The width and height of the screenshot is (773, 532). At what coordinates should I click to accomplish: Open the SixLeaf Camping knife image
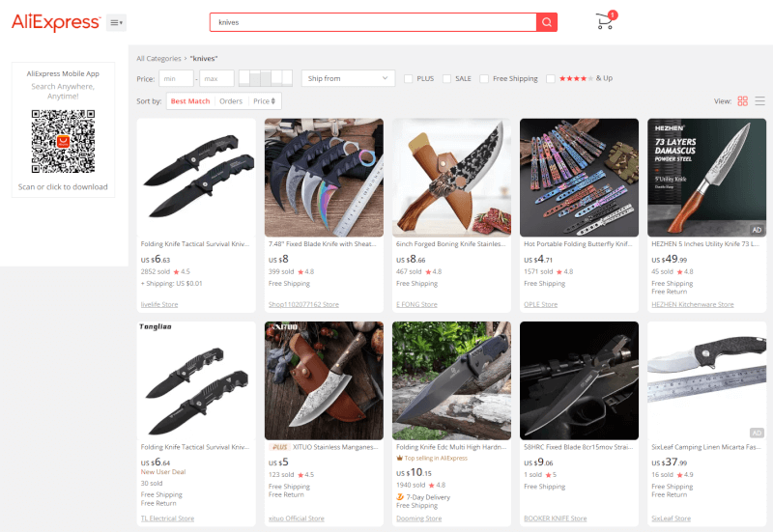tap(707, 380)
